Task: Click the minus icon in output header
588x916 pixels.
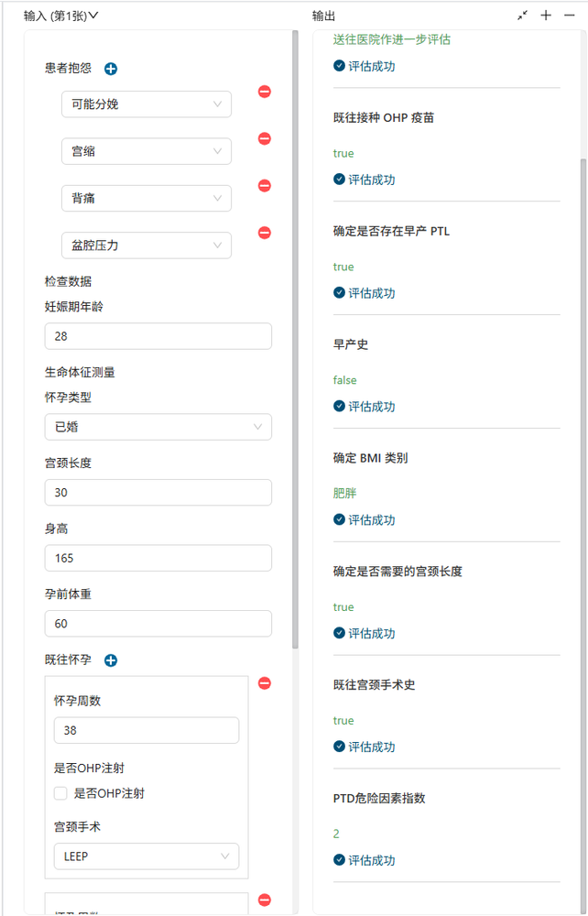Action: click(x=570, y=16)
